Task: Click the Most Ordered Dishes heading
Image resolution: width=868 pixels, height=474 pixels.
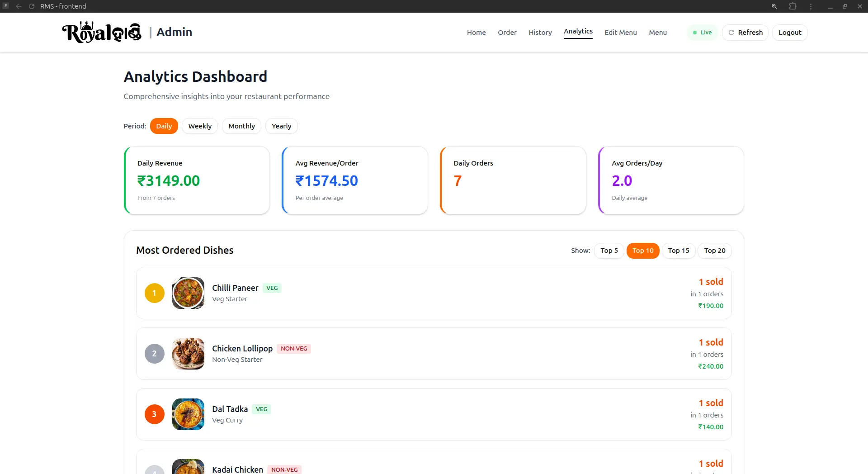Action: coord(185,250)
